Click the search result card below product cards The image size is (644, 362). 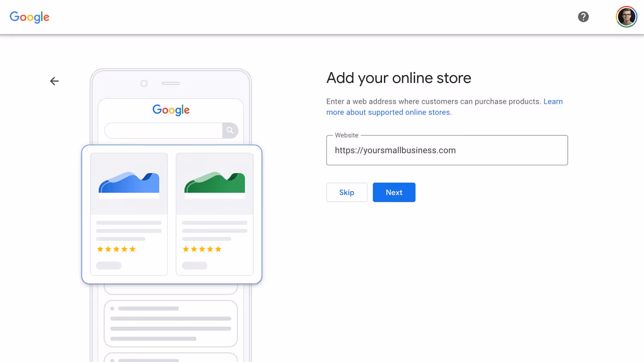(x=171, y=323)
